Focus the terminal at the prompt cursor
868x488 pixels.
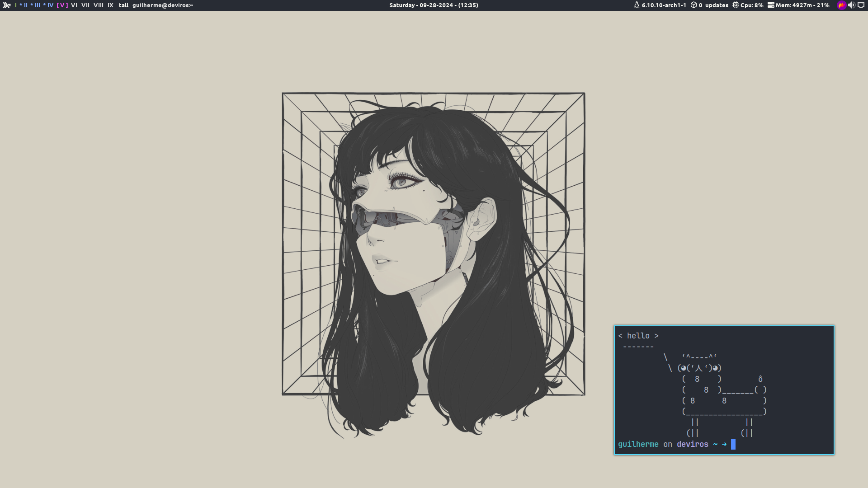pyautogui.click(x=733, y=445)
